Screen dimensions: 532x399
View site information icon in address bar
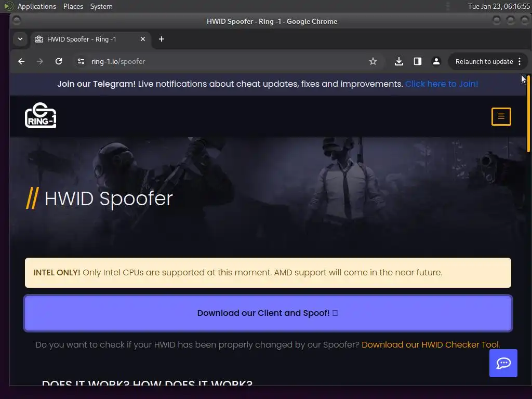pyautogui.click(x=81, y=61)
